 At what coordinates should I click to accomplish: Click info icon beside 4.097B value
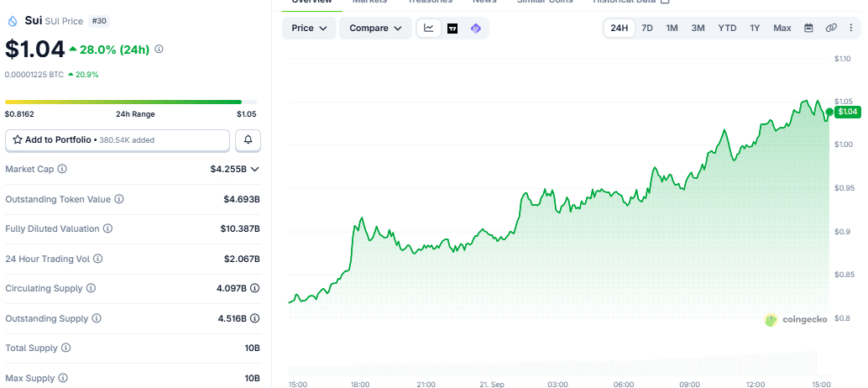coord(254,288)
